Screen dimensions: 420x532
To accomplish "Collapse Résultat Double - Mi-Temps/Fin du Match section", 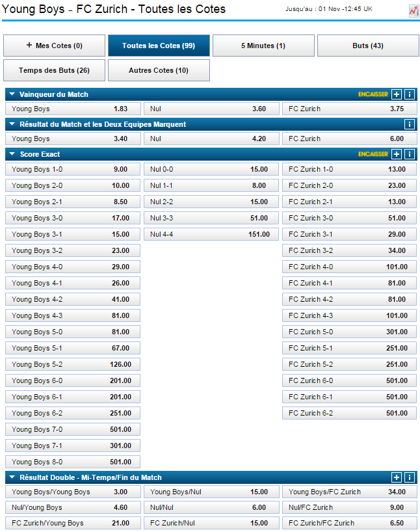I will pyautogui.click(x=12, y=477).
